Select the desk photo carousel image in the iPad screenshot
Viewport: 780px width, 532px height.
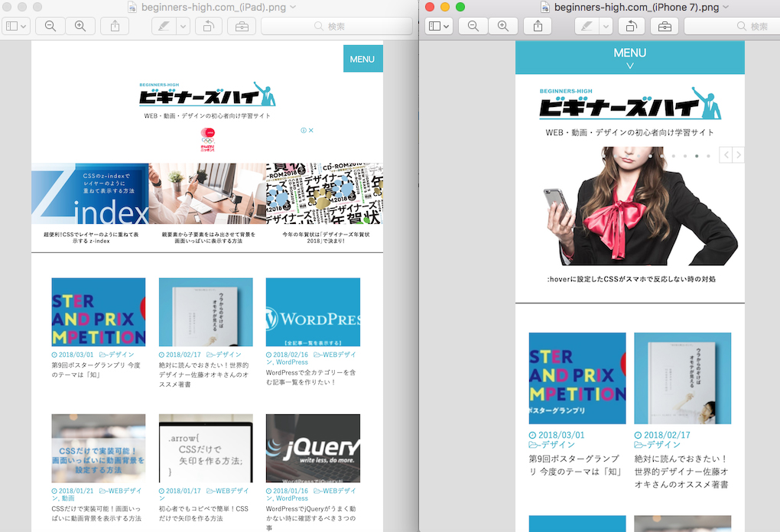click(207, 193)
